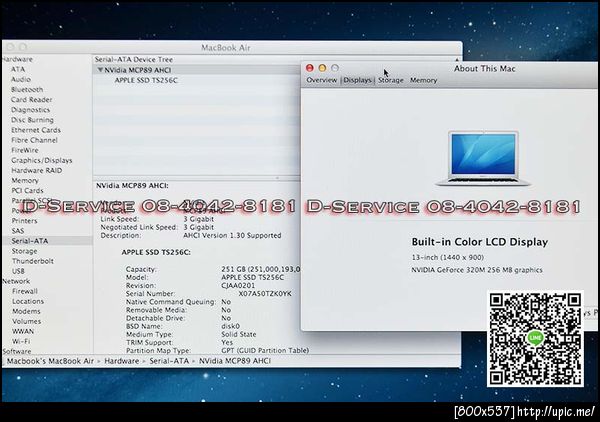Select Wi-Fi under Network
Viewport: 600px width, 422px height.
(21, 341)
